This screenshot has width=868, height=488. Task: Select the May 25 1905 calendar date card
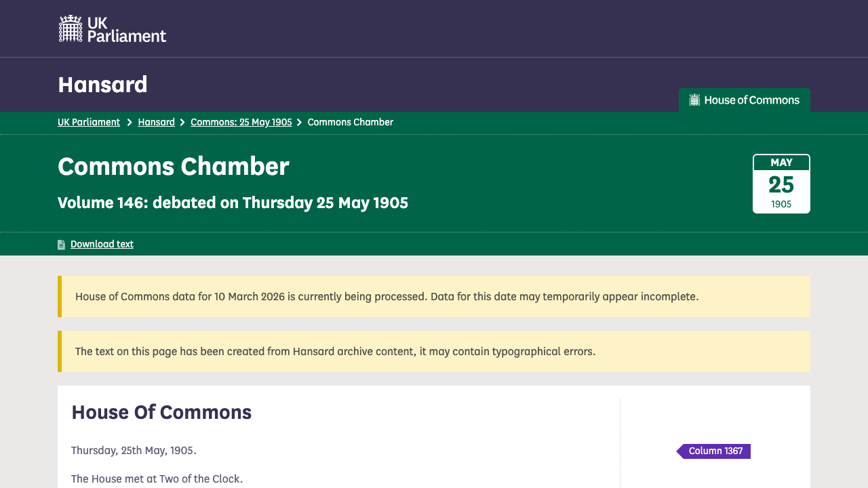pyautogui.click(x=781, y=183)
